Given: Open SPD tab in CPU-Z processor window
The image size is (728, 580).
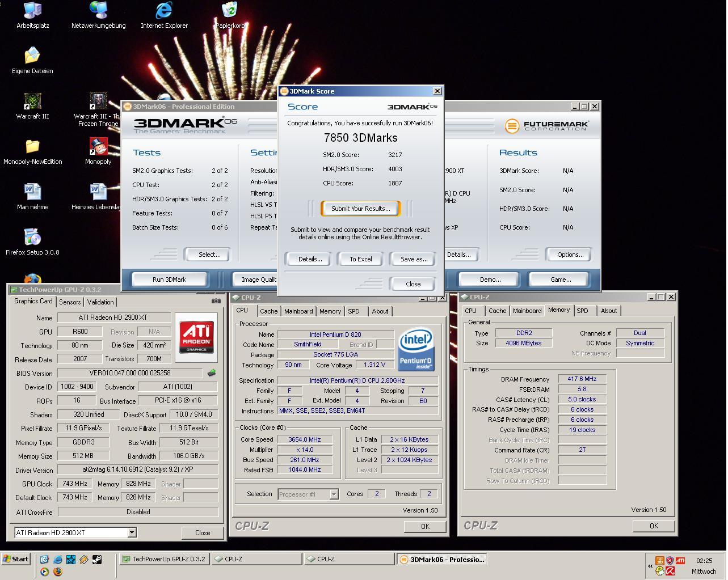Looking at the screenshot, I should (354, 311).
